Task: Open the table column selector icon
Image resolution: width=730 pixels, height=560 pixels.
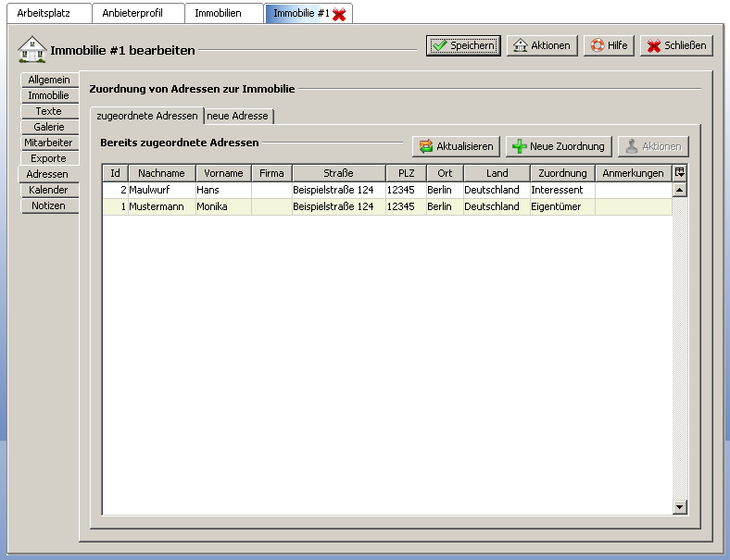Action: (x=680, y=173)
